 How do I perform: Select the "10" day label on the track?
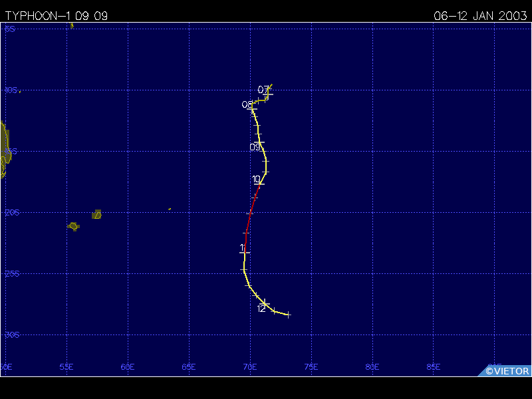(257, 179)
